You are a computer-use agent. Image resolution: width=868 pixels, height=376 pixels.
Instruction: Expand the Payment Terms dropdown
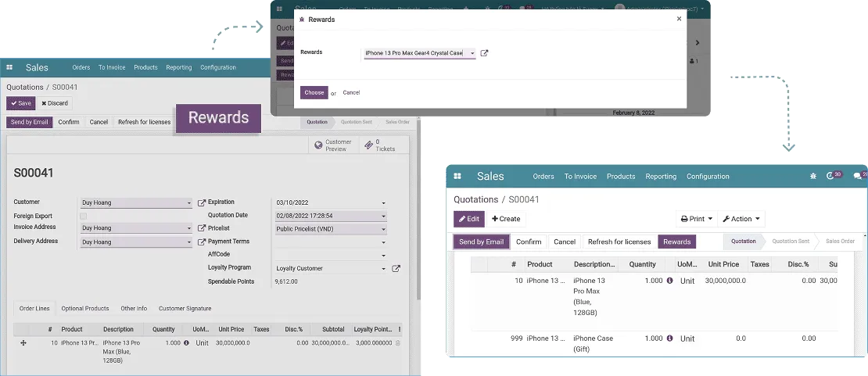click(x=383, y=242)
